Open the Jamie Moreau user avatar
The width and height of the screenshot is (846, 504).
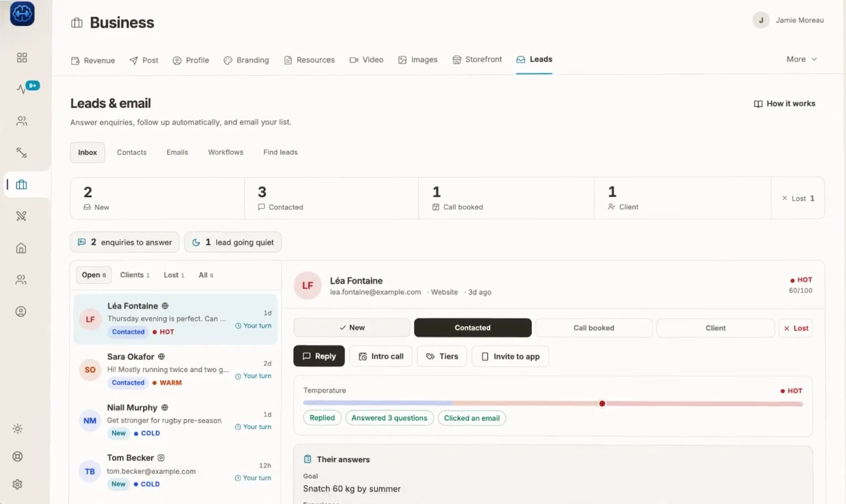[x=761, y=20]
